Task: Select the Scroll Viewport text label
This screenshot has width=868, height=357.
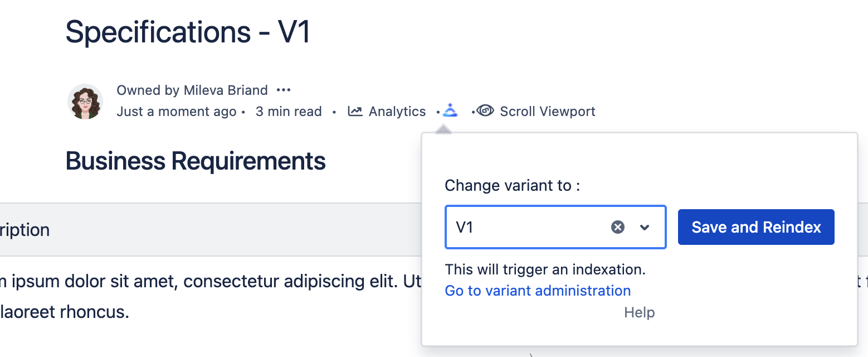Action: [548, 112]
